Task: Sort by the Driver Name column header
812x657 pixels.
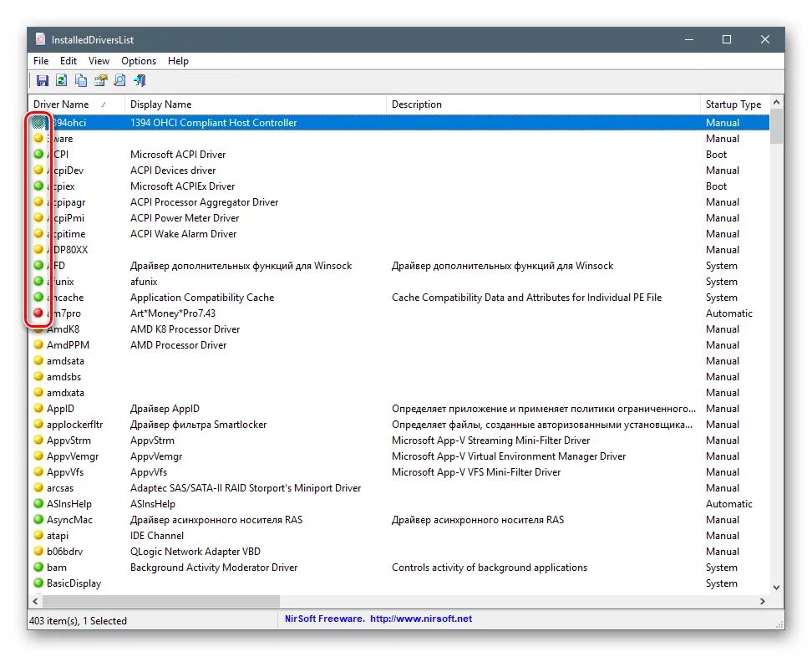Action: pos(76,104)
